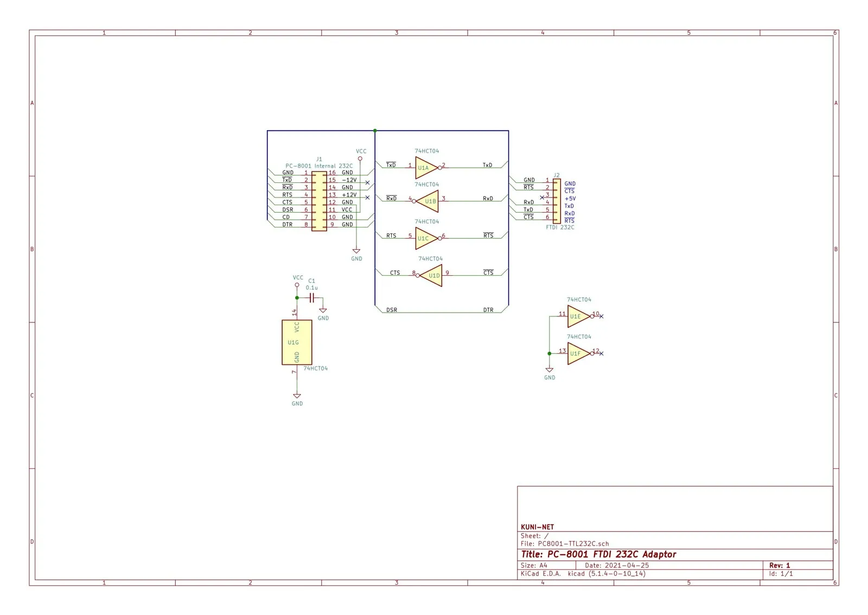The width and height of the screenshot is (868, 615).
Task: Click the Rev: 1 field
Action: click(x=780, y=565)
